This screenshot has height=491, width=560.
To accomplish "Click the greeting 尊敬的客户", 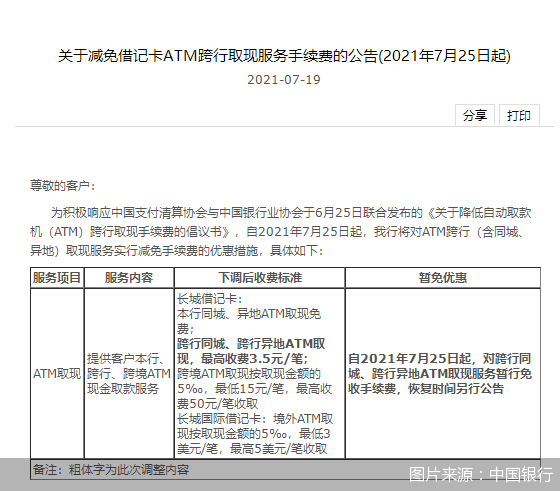I will [62, 186].
